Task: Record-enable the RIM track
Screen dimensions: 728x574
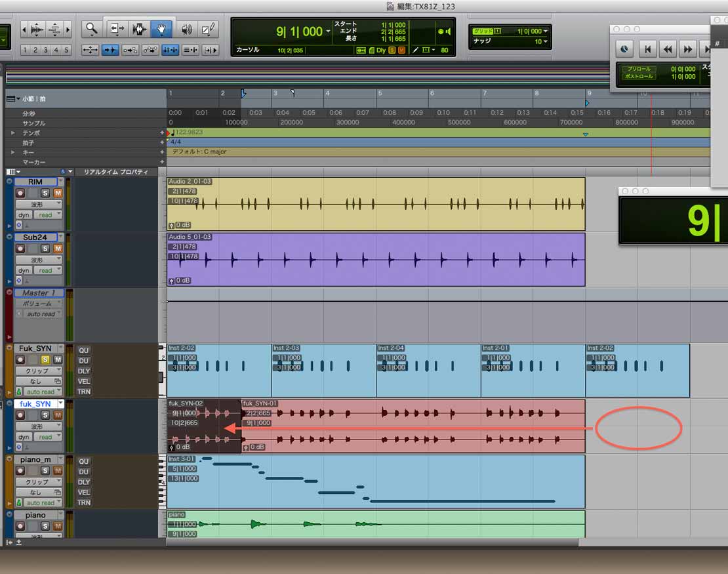Action: [20, 193]
